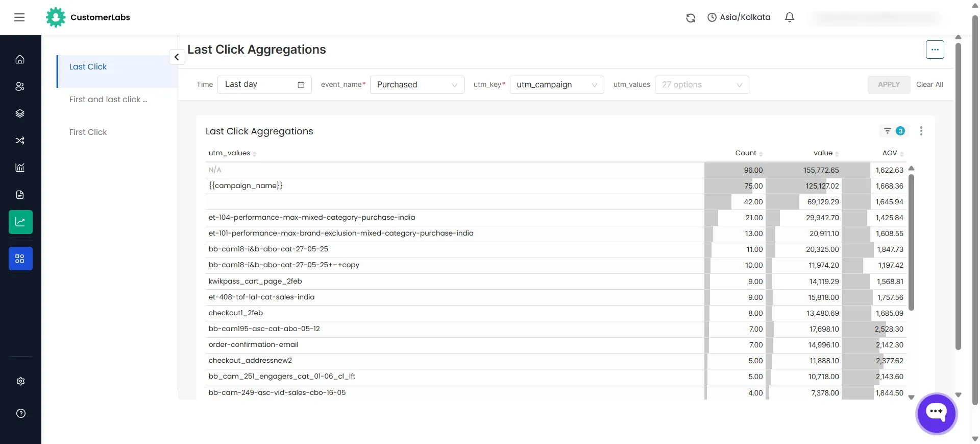Open the utm_values 27 options dropdown
This screenshot has width=980, height=444.
click(x=702, y=85)
